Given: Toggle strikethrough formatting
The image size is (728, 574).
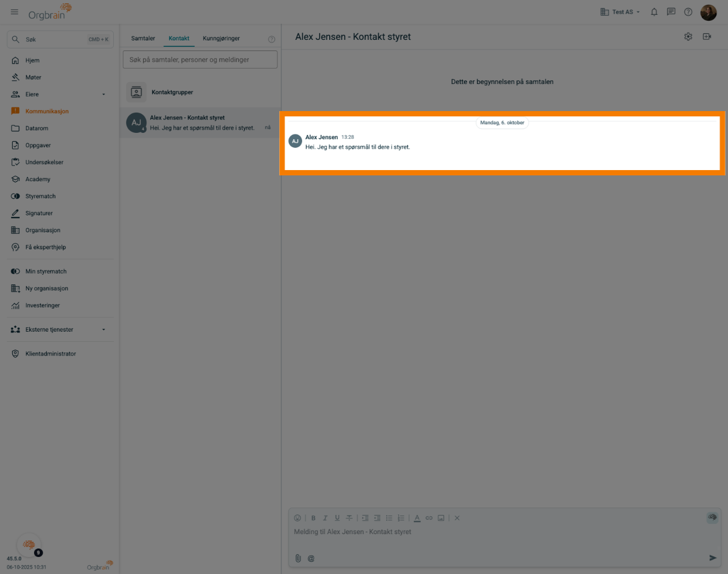Looking at the screenshot, I should point(349,518).
